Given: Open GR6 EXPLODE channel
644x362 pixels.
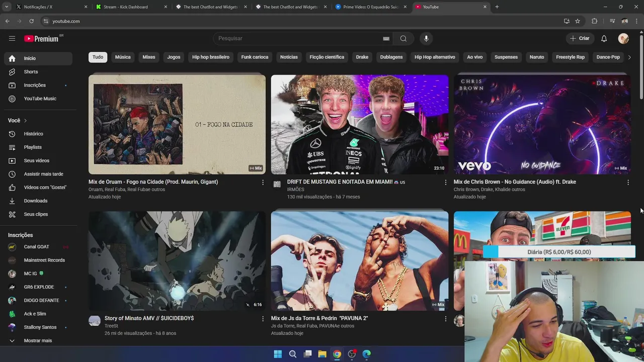Looking at the screenshot, I should [38, 287].
